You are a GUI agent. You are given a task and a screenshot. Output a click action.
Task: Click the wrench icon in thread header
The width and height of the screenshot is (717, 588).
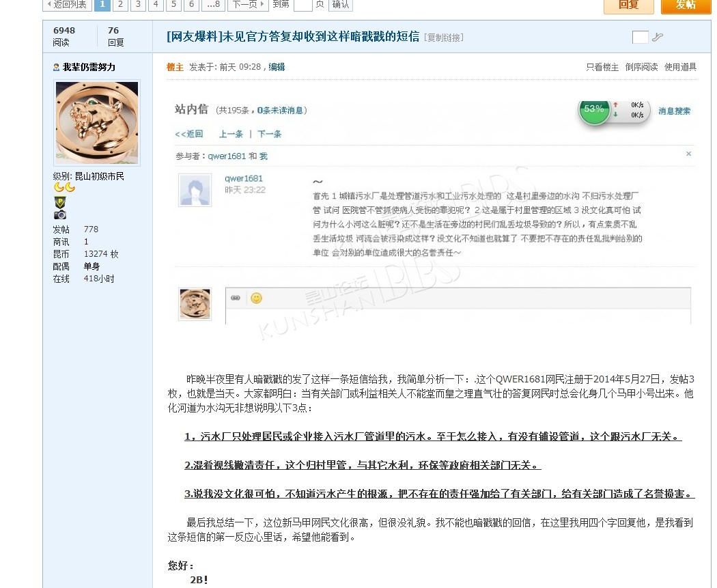pos(658,37)
